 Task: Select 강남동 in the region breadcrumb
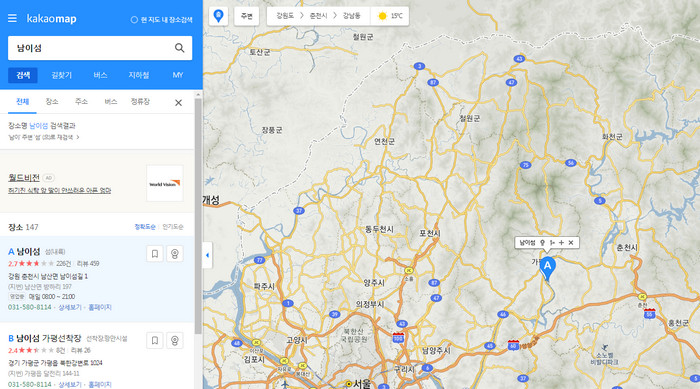point(351,16)
